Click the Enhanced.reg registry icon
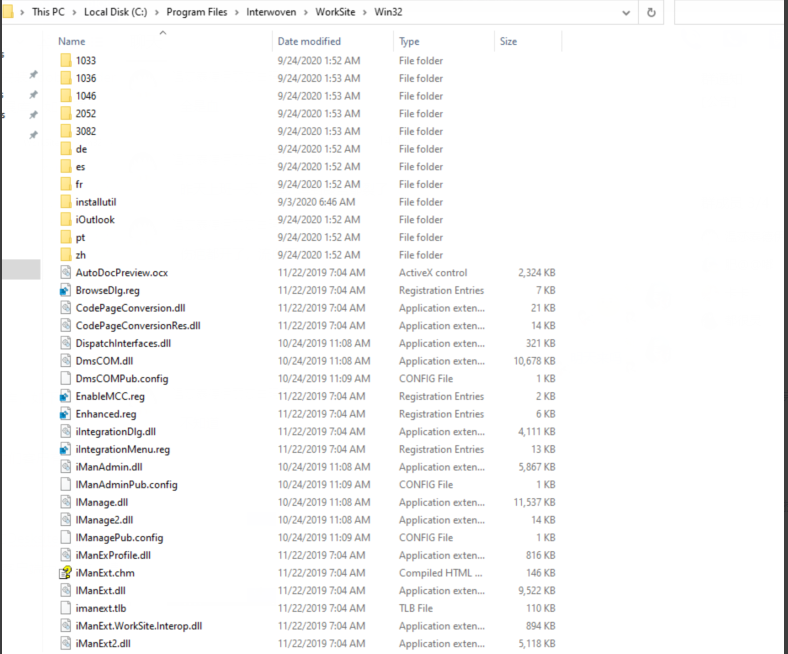Viewport: 788px width, 654px height. click(65, 414)
